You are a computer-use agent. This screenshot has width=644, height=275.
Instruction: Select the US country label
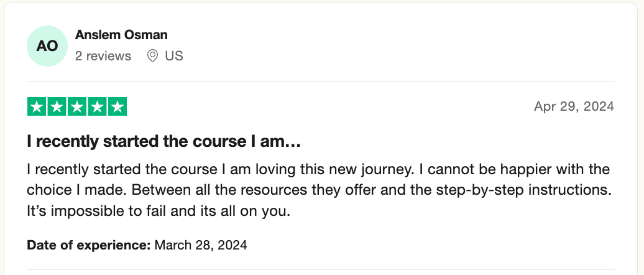pyautogui.click(x=174, y=56)
